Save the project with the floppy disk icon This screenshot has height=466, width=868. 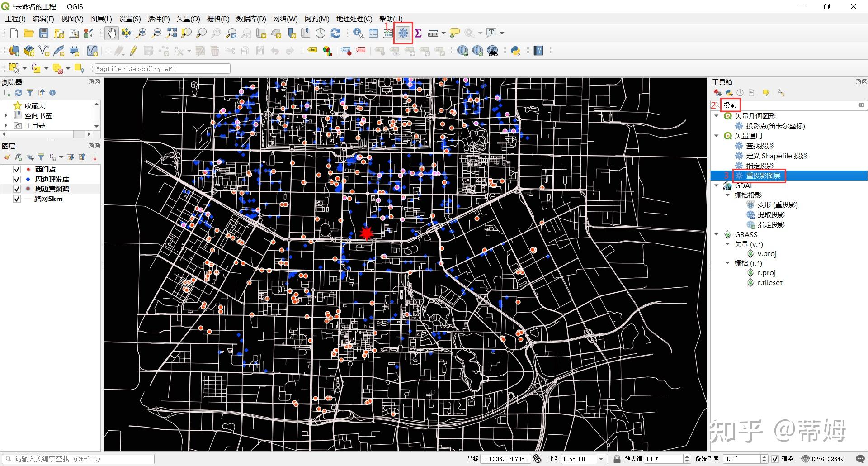(44, 33)
